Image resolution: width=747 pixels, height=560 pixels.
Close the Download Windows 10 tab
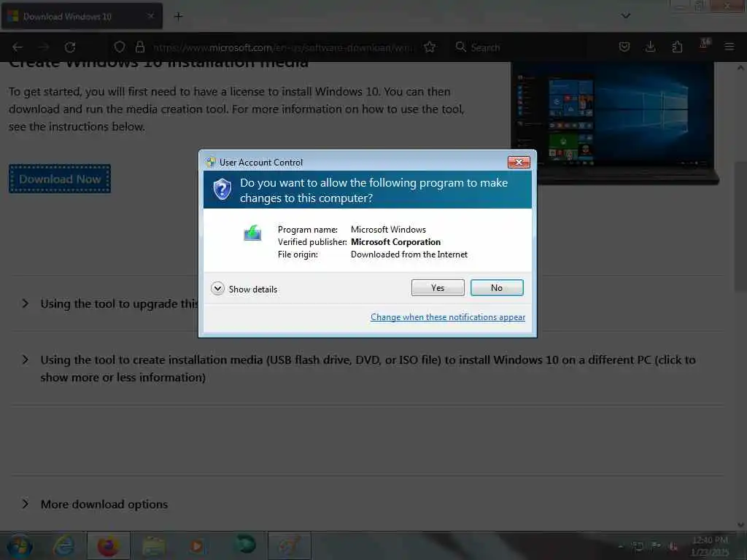pos(150,16)
